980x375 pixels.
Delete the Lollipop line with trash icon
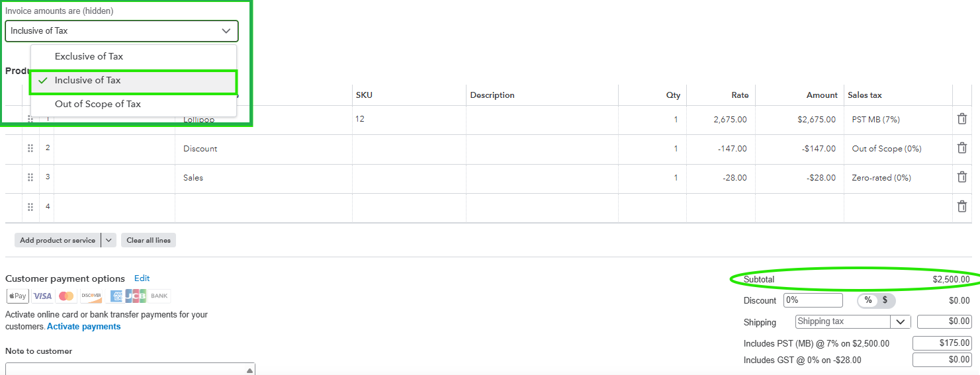(962, 119)
